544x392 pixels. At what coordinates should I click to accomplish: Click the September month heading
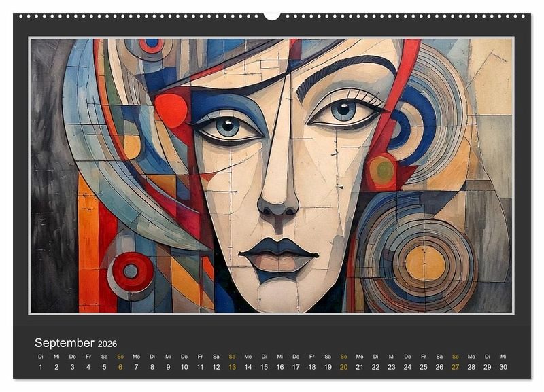point(64,343)
